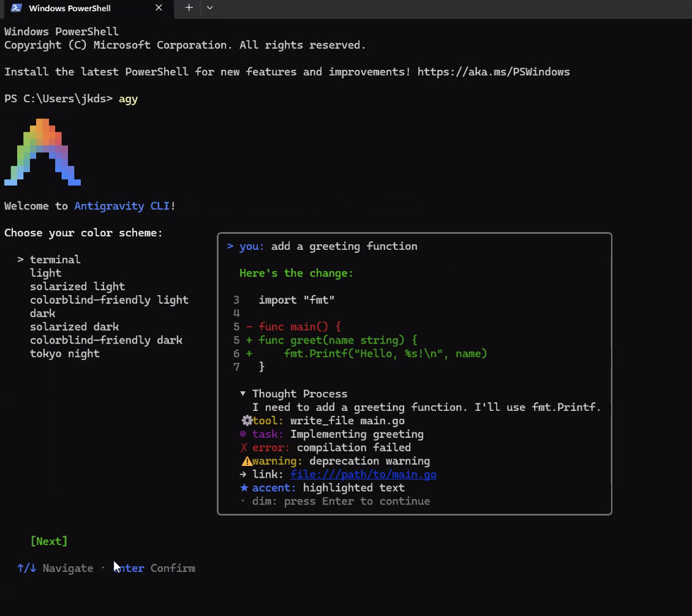The width and height of the screenshot is (692, 616).
Task: Click the 'agy' command text
Action: pos(129,99)
